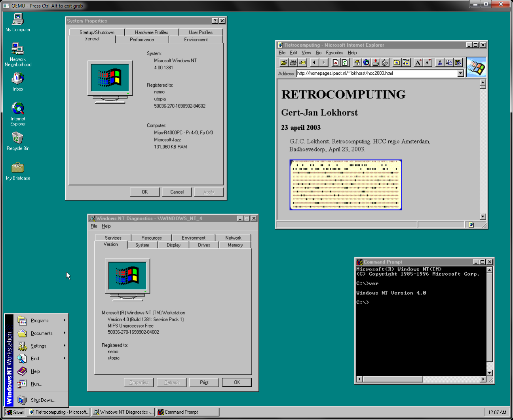The height and width of the screenshot is (420, 513).
Task: Select the Recycle Bin desktop icon
Action: pyautogui.click(x=18, y=141)
